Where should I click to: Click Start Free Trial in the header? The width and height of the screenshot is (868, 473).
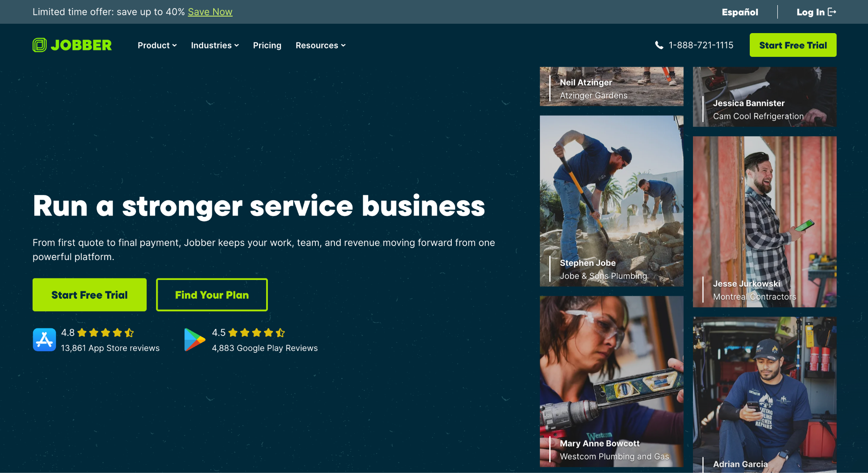click(793, 45)
